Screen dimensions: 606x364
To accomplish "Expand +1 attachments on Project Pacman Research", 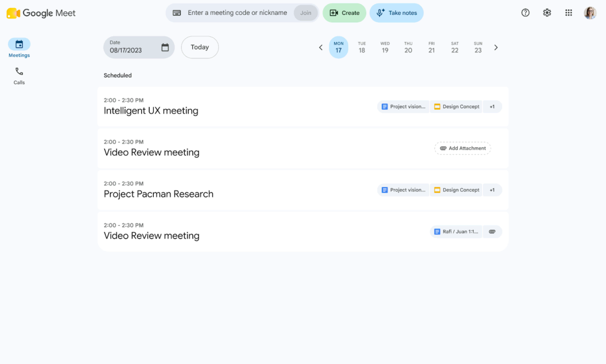I will (492, 190).
